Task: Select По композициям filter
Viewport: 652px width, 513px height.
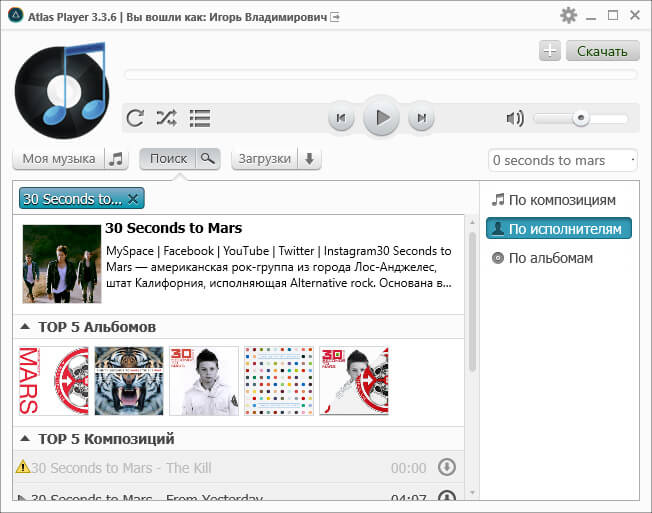Action: [x=559, y=200]
